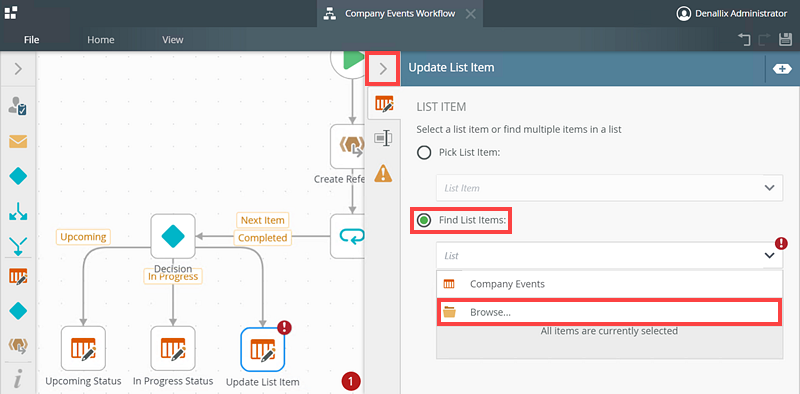Select the user task icon in toolbox
Screen dimensions: 800x394
[18, 106]
